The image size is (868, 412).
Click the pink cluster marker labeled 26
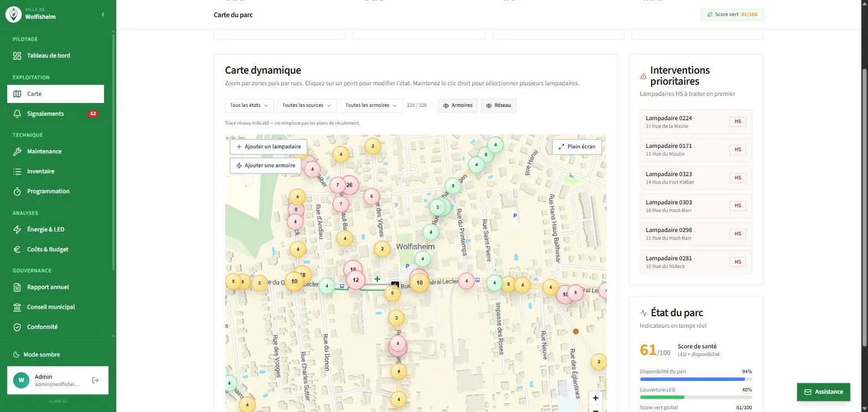[x=350, y=185]
